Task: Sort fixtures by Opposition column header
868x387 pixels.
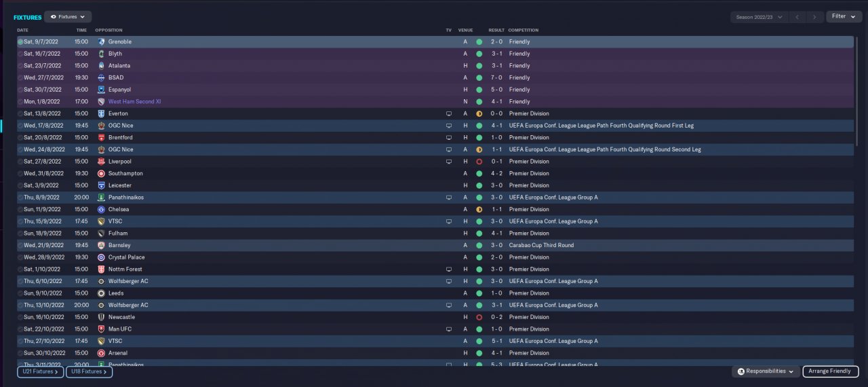Action: [x=108, y=31]
